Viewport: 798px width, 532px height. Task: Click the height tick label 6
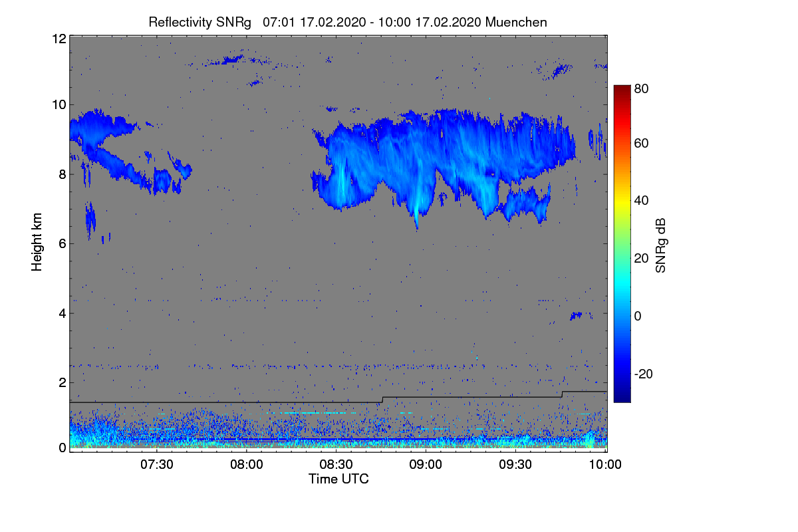[x=62, y=243]
